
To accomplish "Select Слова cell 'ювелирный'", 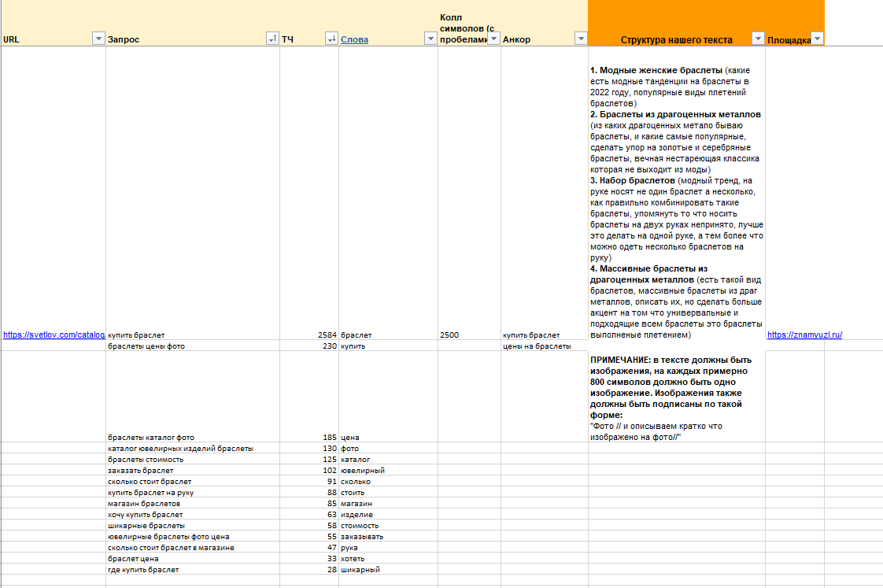I will (388, 470).
